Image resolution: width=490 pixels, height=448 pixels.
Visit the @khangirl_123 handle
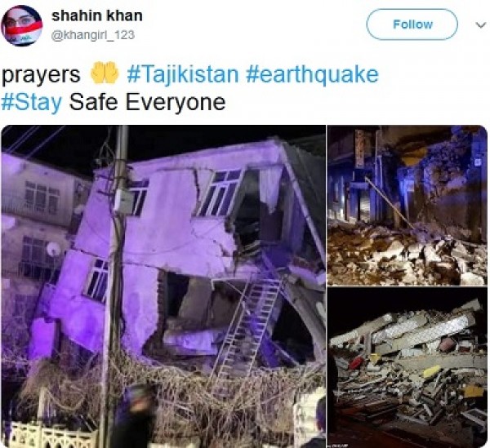(93, 35)
